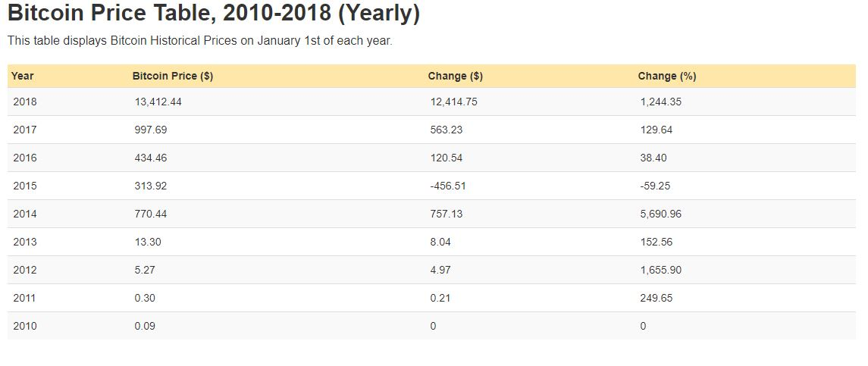The width and height of the screenshot is (868, 366).
Task: Click the 'Year' column header
Action: [23, 77]
